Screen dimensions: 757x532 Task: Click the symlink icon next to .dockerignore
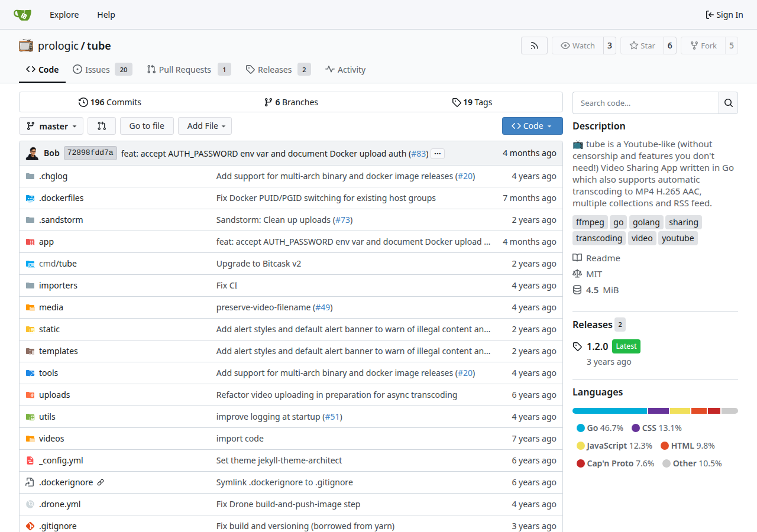101,482
